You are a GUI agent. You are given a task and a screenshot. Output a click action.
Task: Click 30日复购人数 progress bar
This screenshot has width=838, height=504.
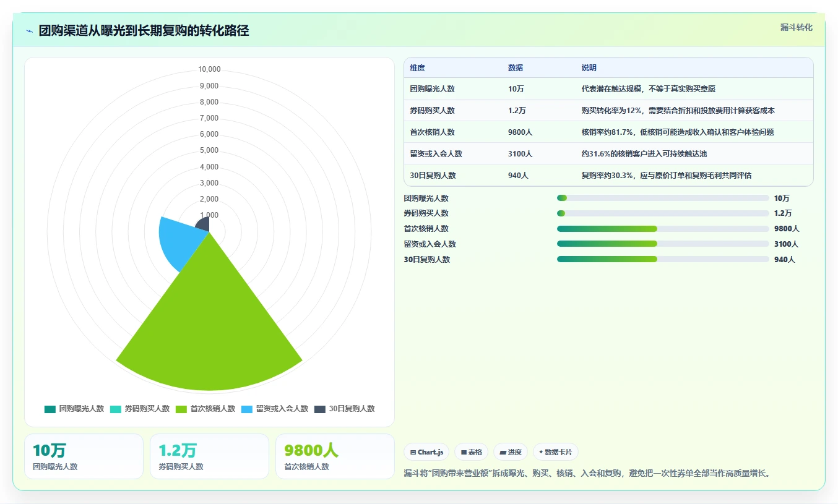663,259
